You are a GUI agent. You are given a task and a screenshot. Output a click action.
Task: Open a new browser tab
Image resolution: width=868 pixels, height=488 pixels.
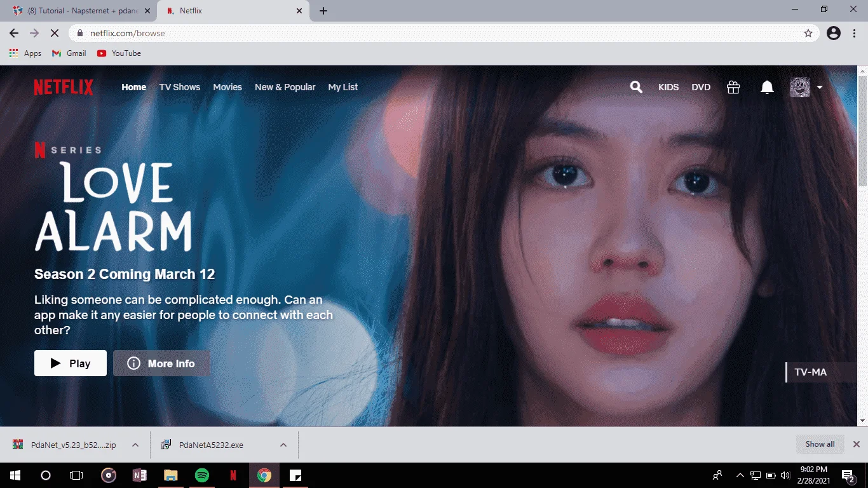(323, 11)
